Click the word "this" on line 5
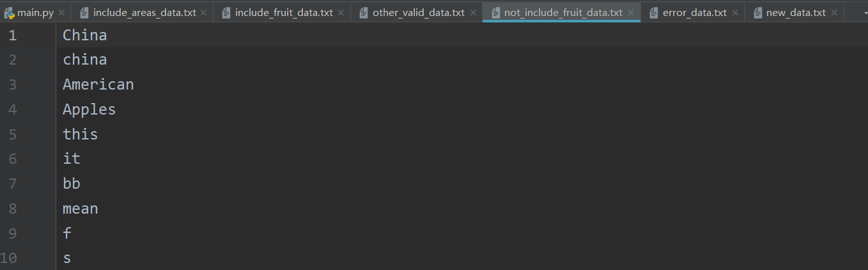The width and height of the screenshot is (868, 270). [x=81, y=134]
